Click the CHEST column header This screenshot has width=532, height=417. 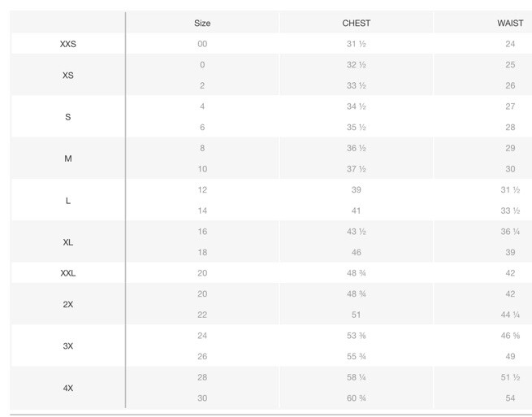(x=356, y=23)
